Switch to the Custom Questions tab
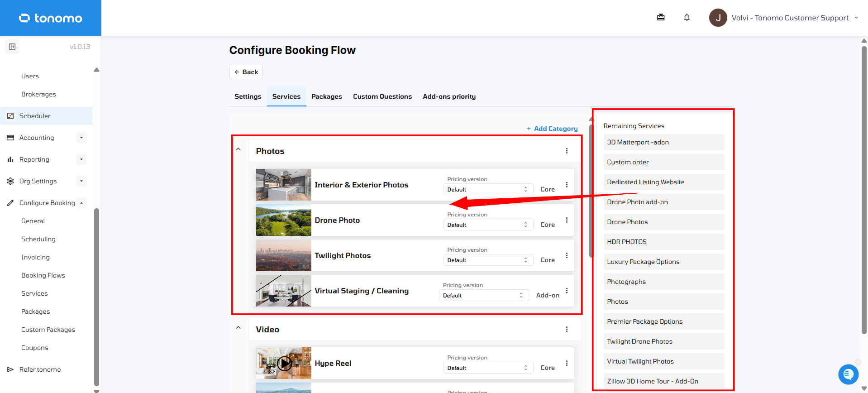 [382, 96]
